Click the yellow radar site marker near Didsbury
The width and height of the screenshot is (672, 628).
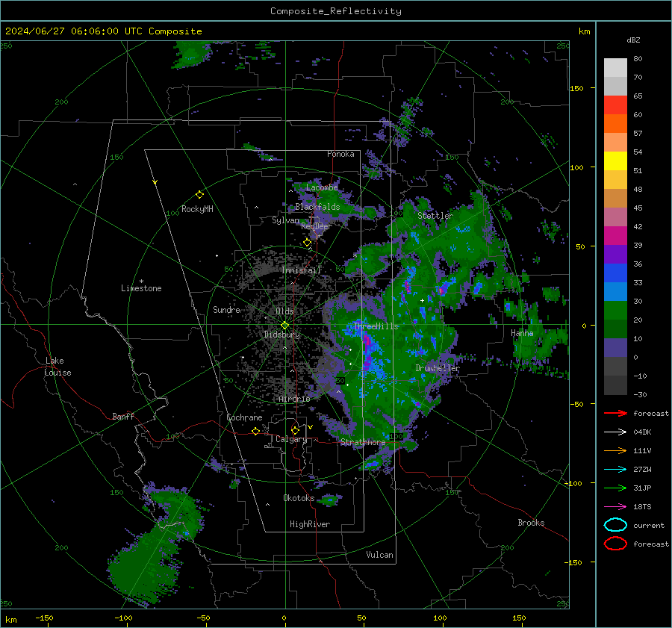285,326
